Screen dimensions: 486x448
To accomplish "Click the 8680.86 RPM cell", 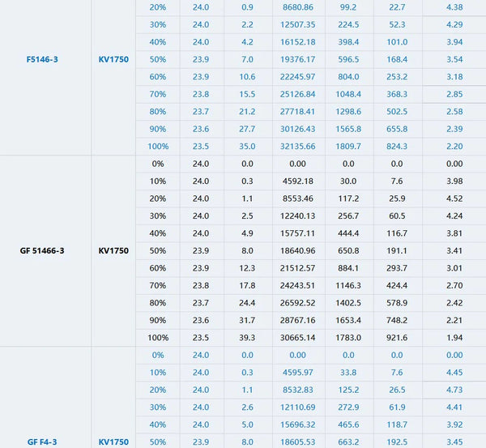I will point(297,7).
